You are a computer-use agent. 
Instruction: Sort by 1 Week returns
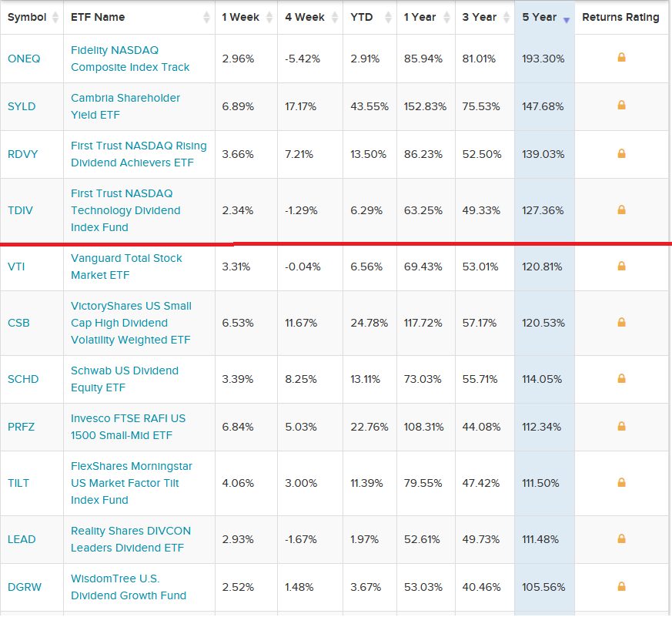pos(269,17)
